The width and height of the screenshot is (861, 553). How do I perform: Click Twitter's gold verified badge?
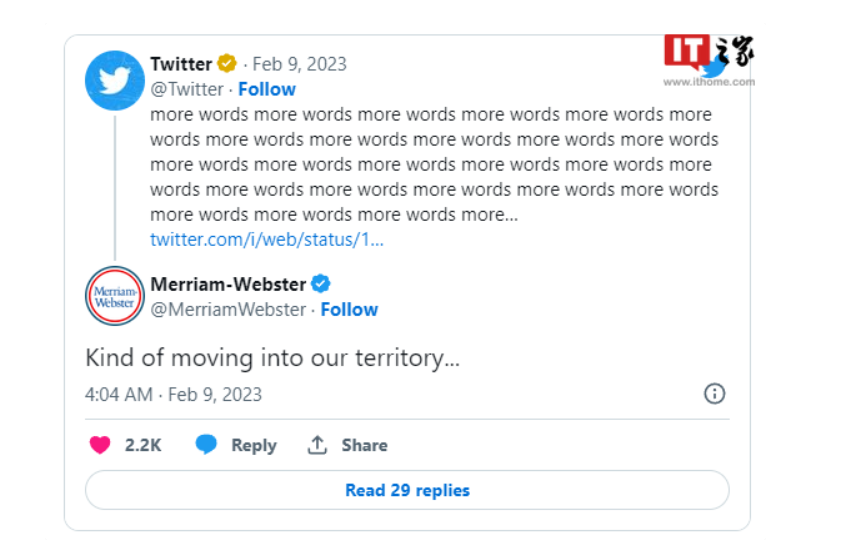pyautogui.click(x=228, y=64)
